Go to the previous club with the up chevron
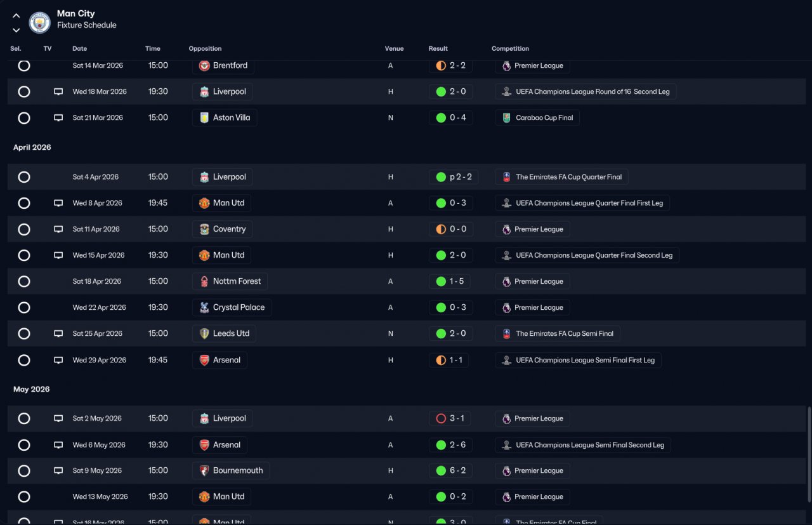 [16, 16]
